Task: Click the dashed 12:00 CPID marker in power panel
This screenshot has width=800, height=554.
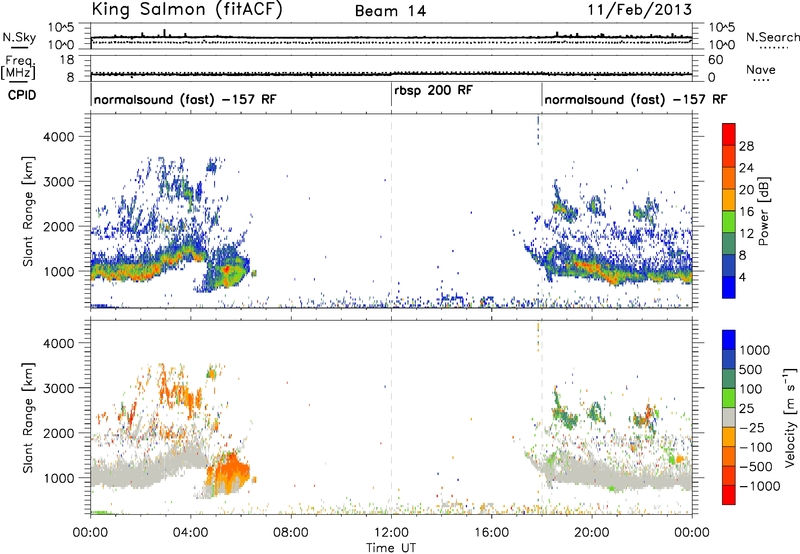Action: pyautogui.click(x=391, y=210)
